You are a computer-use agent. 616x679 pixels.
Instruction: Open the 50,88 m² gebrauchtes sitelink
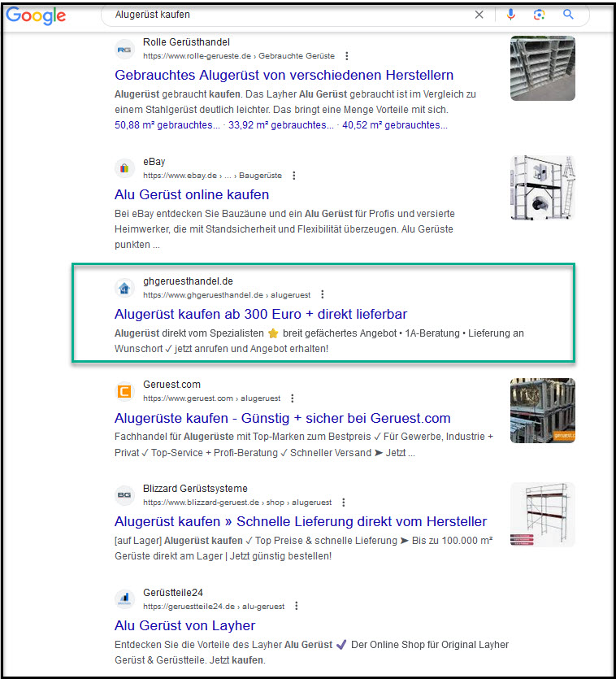(x=167, y=125)
